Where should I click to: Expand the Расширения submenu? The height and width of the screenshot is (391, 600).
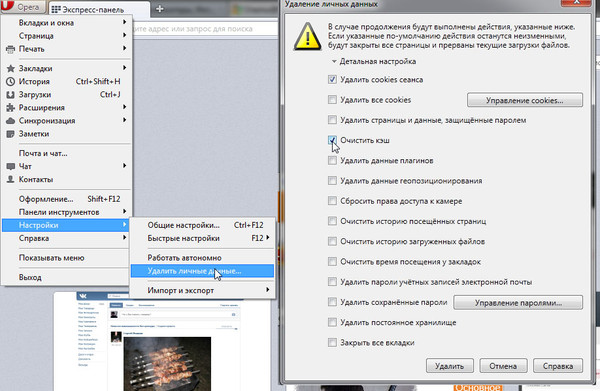pyautogui.click(x=67, y=108)
